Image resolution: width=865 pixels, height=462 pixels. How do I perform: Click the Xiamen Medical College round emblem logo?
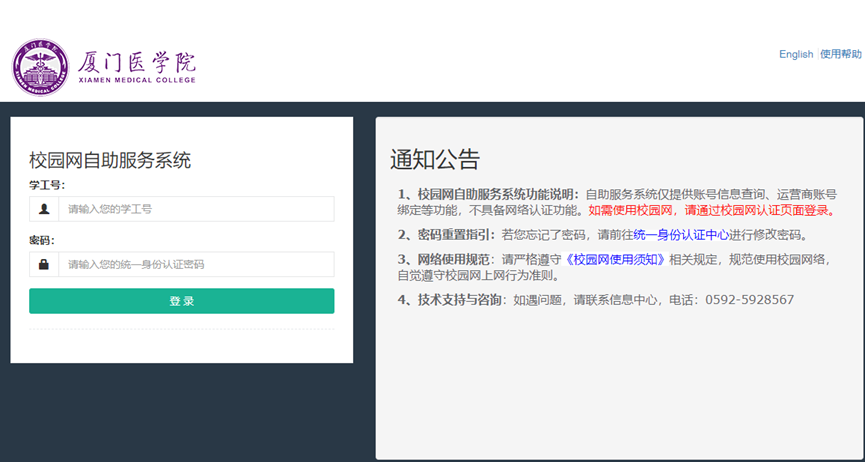[x=41, y=67]
